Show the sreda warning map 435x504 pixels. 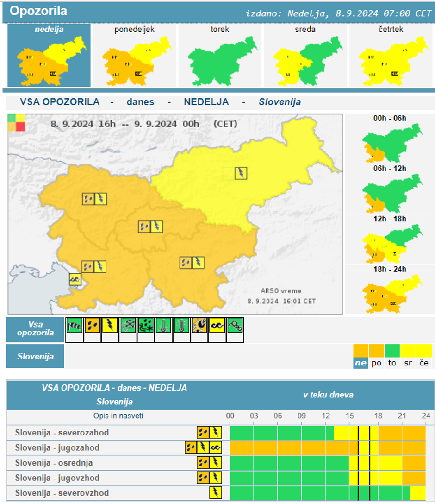point(305,56)
